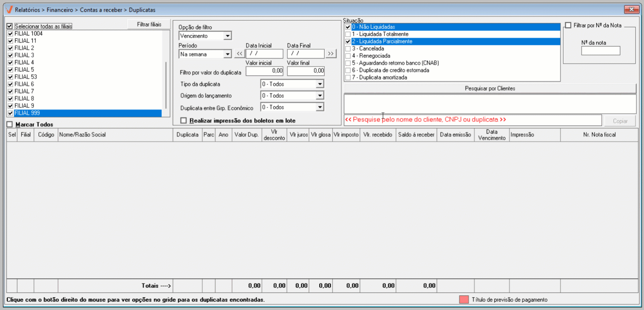Check the '1 - Liquidada Totalmente' situation
The width and height of the screenshot is (644, 310).
click(x=348, y=34)
